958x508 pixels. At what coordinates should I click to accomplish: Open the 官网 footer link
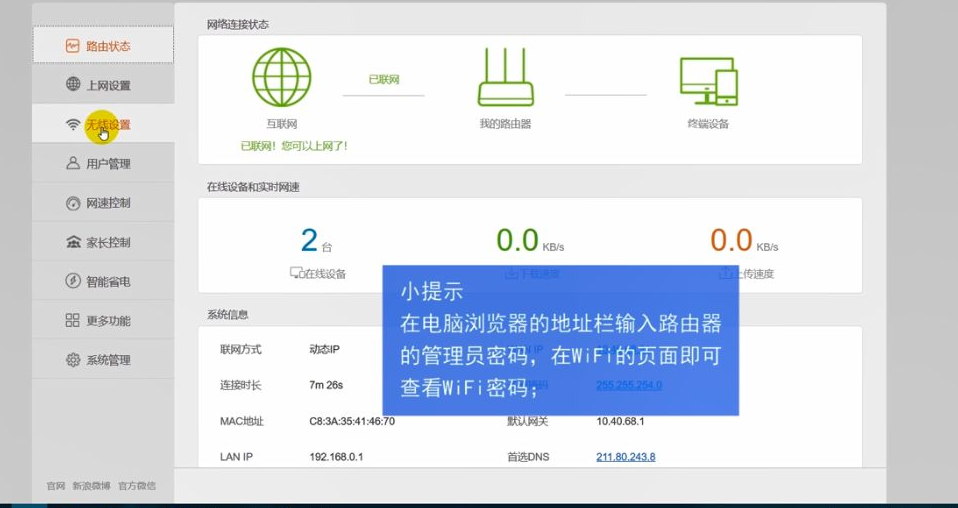pos(55,486)
